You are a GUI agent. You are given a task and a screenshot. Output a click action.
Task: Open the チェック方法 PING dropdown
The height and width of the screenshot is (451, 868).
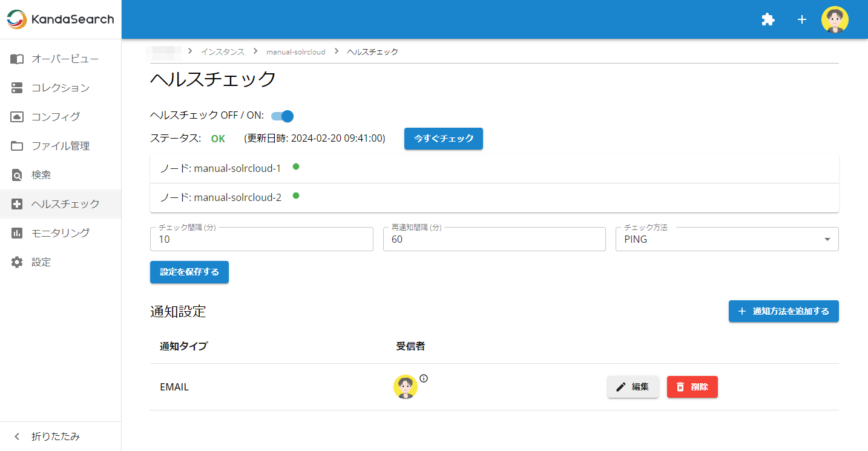pos(727,239)
